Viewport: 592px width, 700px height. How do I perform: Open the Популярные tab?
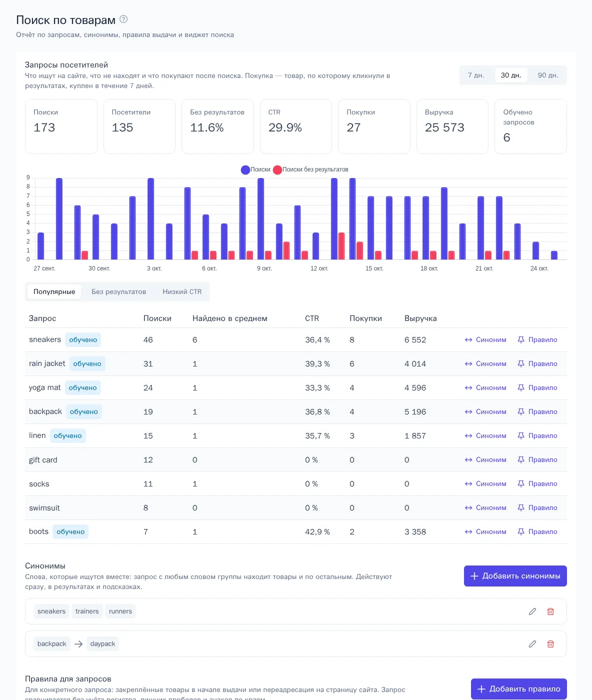[x=54, y=292]
